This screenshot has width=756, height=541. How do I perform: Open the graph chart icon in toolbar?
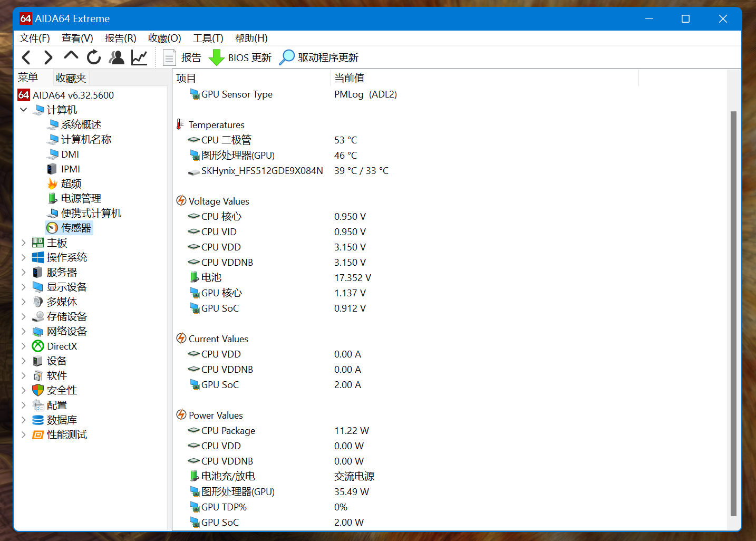(x=139, y=57)
